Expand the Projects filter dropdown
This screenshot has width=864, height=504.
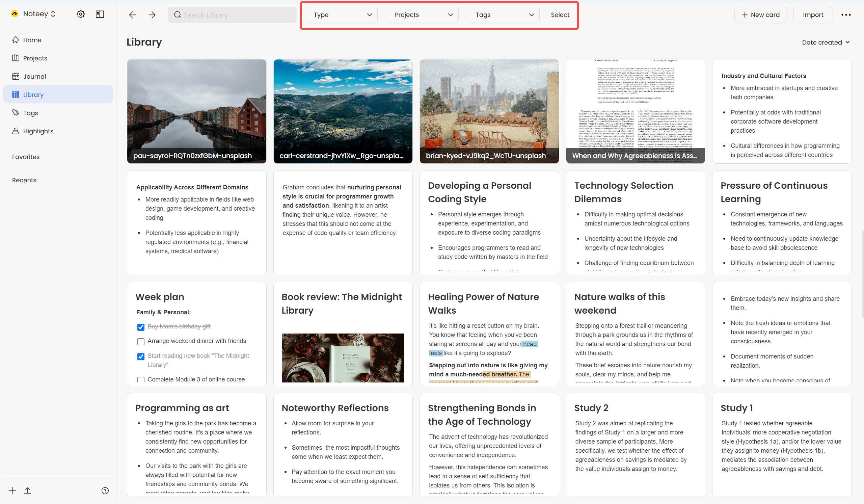click(x=424, y=15)
